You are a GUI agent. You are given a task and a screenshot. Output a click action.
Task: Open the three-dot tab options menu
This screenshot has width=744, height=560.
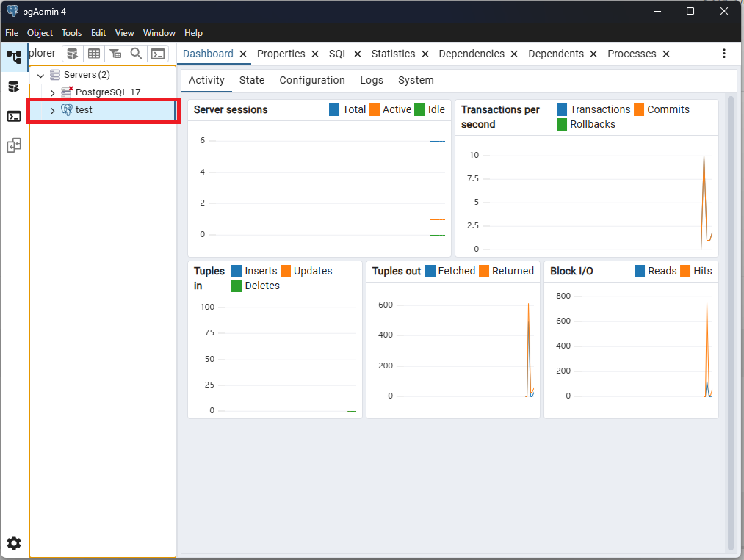coord(723,54)
